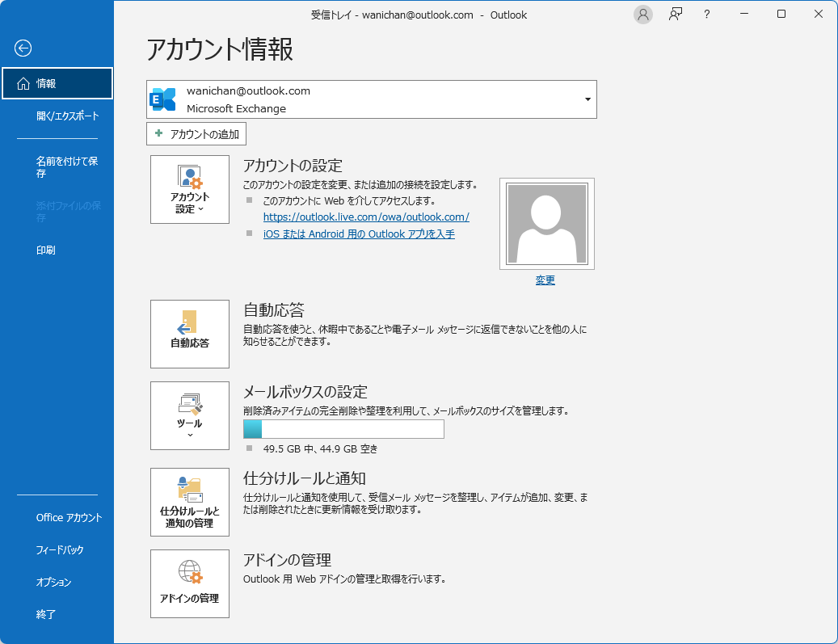Viewport: 838px width, 644px height.
Task: Maximize the Outlook window
Action: point(781,14)
